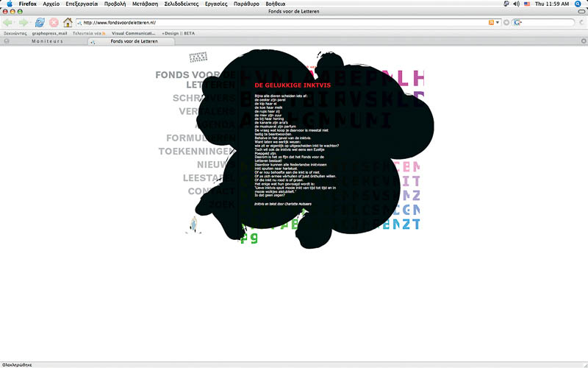
Task: Switch to the Moniteurs tab
Action: point(47,41)
